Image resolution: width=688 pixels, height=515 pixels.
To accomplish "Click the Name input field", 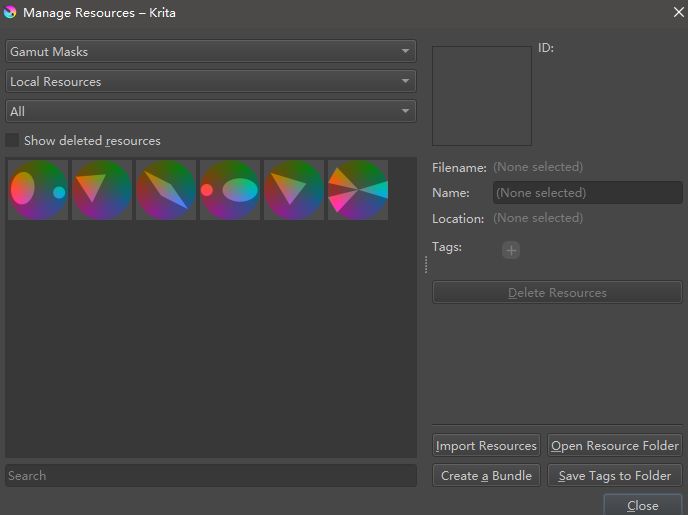I will [588, 193].
